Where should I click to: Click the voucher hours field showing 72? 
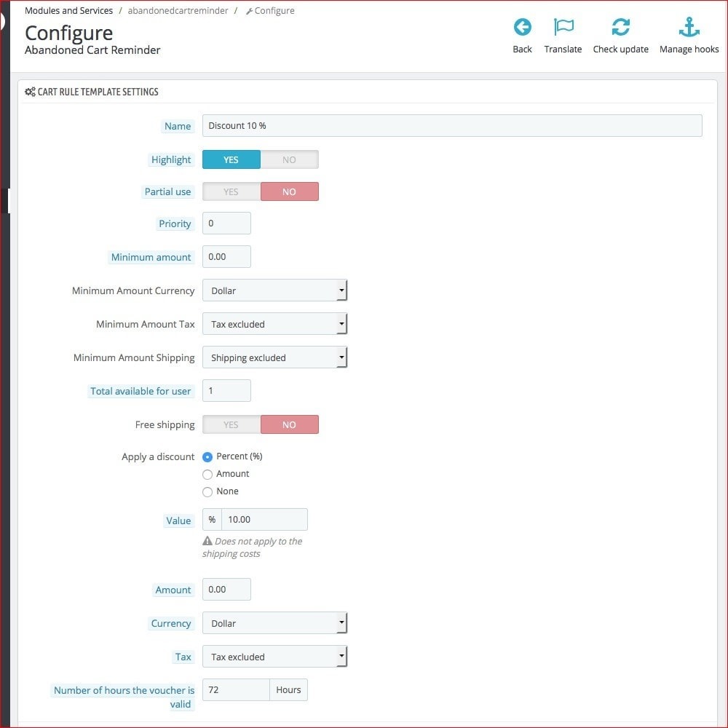pyautogui.click(x=236, y=690)
